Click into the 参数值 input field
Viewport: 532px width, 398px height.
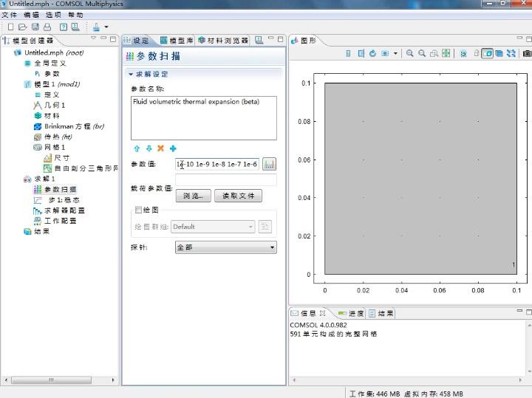(x=217, y=164)
